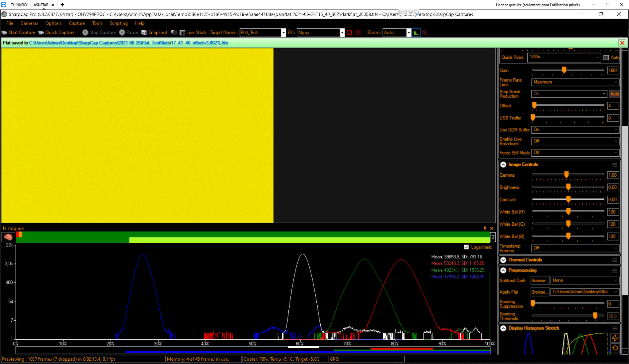Click the red reticule overlay icon
Viewport: 629px width, 364px height.
click(358, 33)
